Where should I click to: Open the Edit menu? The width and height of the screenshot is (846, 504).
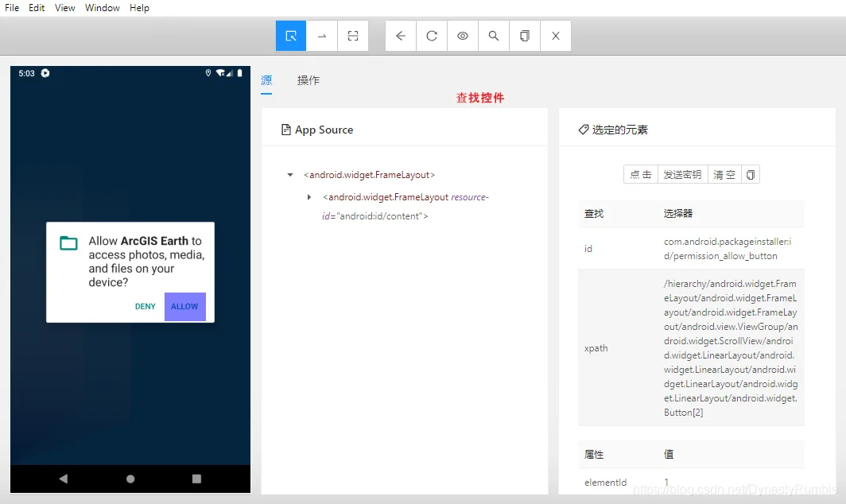(x=37, y=8)
